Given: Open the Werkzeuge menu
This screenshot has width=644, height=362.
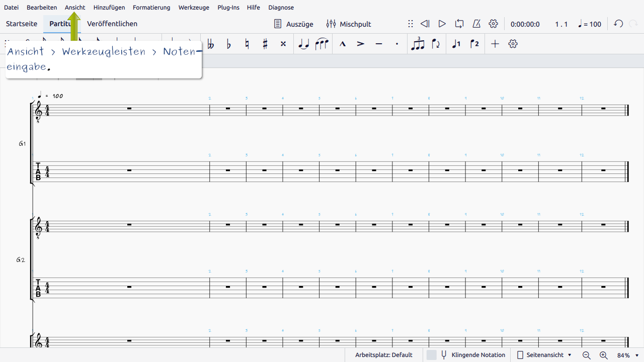Looking at the screenshot, I should point(194,8).
